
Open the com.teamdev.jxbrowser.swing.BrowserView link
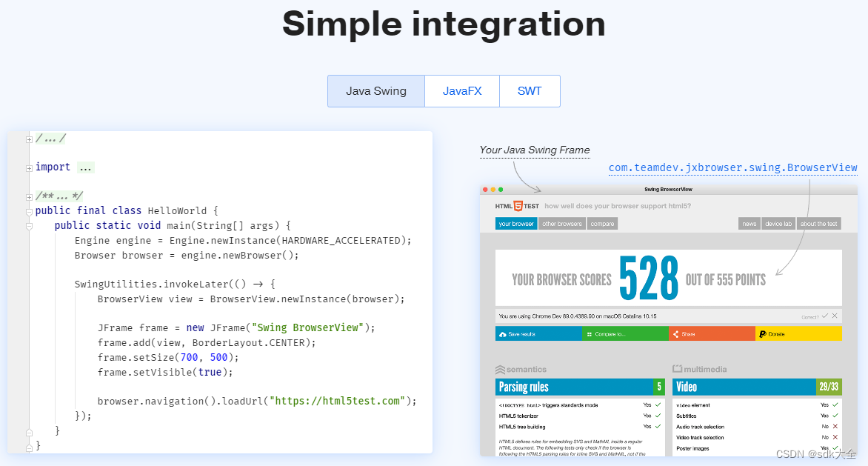click(732, 167)
